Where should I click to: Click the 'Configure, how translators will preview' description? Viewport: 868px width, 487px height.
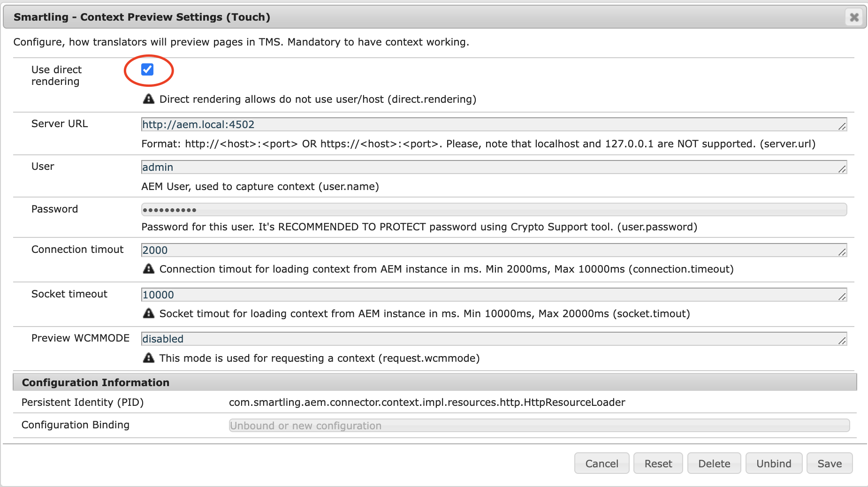pos(241,42)
